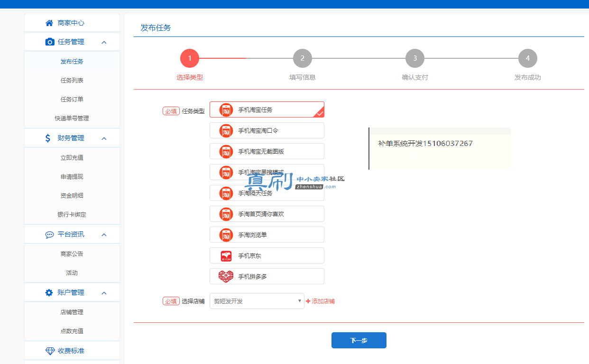Open 收费标准 in the sidebar
Viewport: 589px width, 364px height.
[72, 351]
